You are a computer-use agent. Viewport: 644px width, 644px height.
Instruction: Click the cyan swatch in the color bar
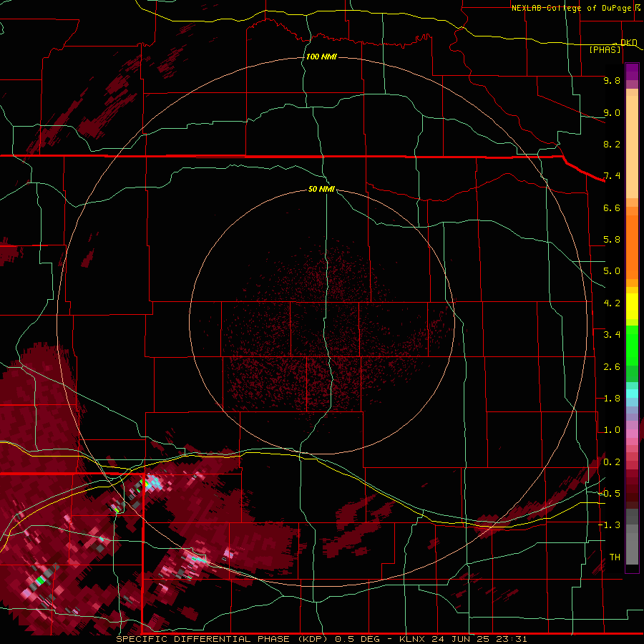pyautogui.click(x=632, y=394)
